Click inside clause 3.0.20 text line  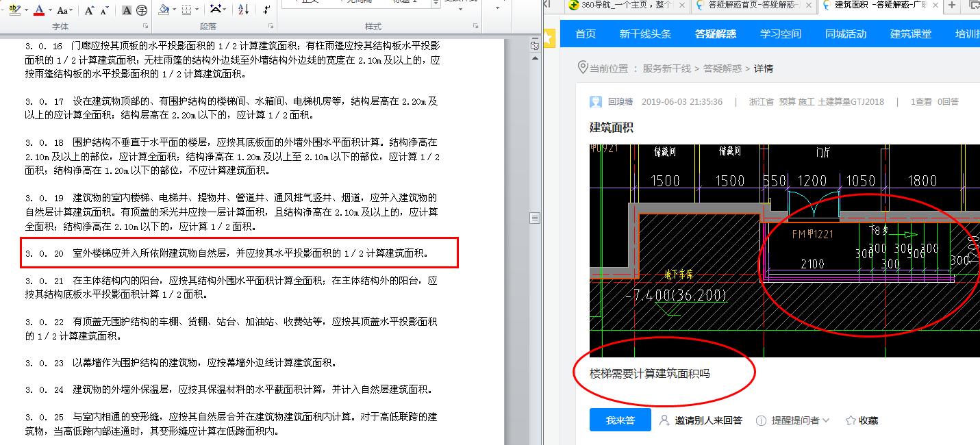click(227, 253)
